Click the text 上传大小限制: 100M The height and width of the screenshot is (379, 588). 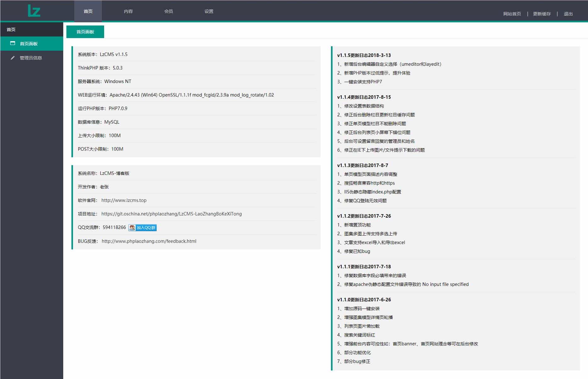pos(99,136)
